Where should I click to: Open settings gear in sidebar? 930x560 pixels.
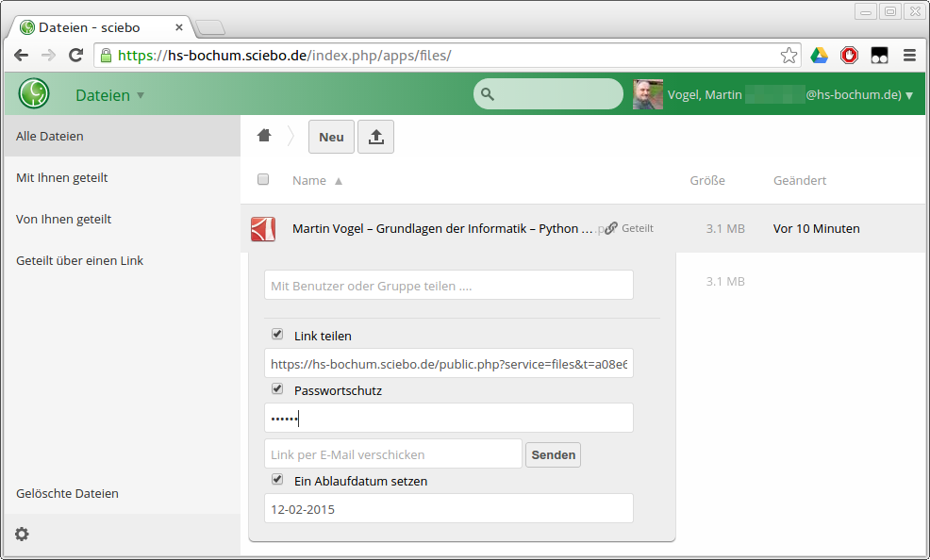(x=22, y=535)
